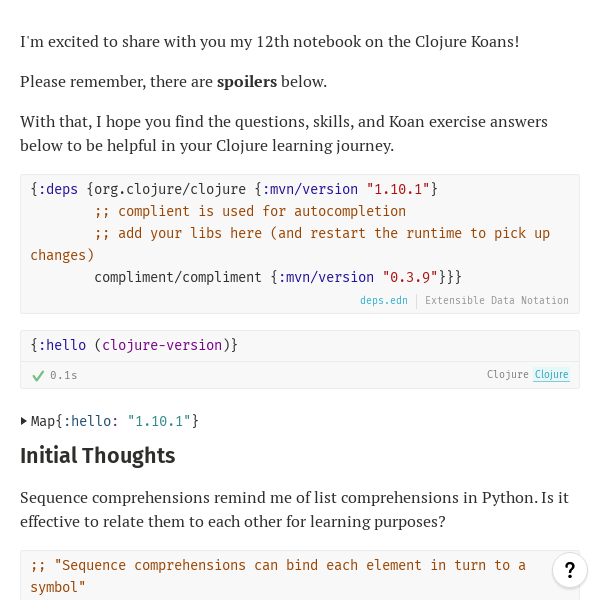Expand the Map result disclosure triangle

coord(24,421)
